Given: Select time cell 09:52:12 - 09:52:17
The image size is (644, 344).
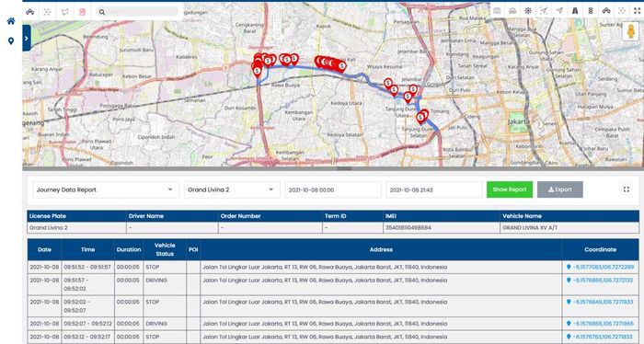Looking at the screenshot, I should click(x=88, y=337).
